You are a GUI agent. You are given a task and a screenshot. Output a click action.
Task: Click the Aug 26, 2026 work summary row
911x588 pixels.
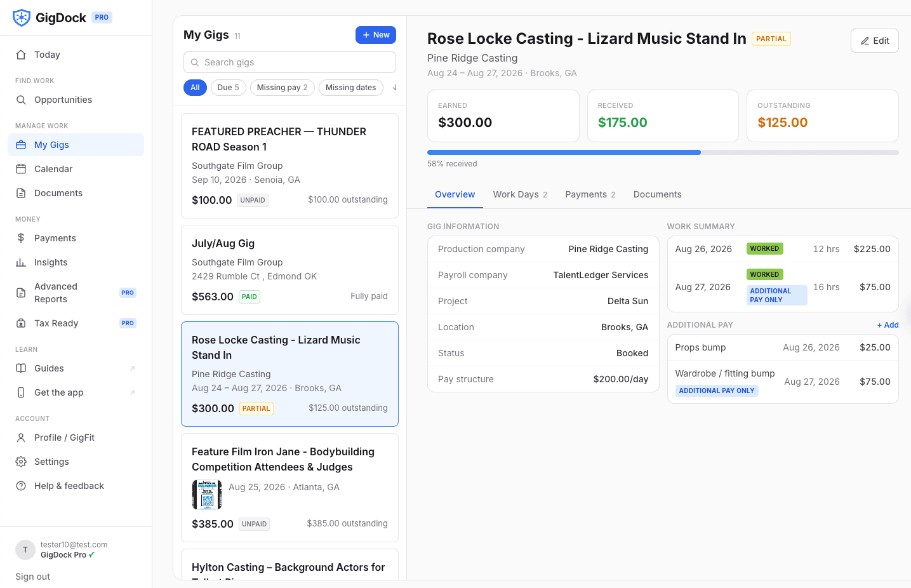[783, 249]
